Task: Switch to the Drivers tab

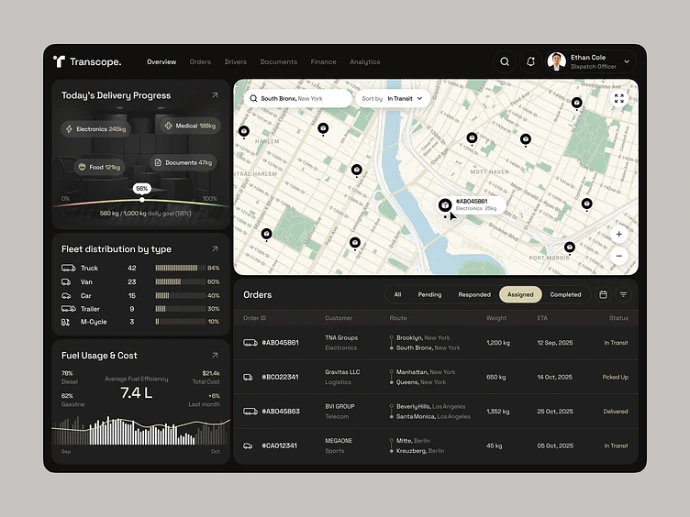Action: pyautogui.click(x=236, y=62)
